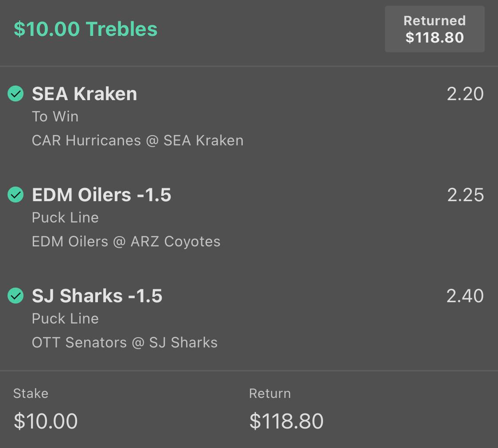Click the green checkmark beside SJ Sharks -1.5
Image resolution: width=498 pixels, height=448 pixels.
(x=16, y=296)
